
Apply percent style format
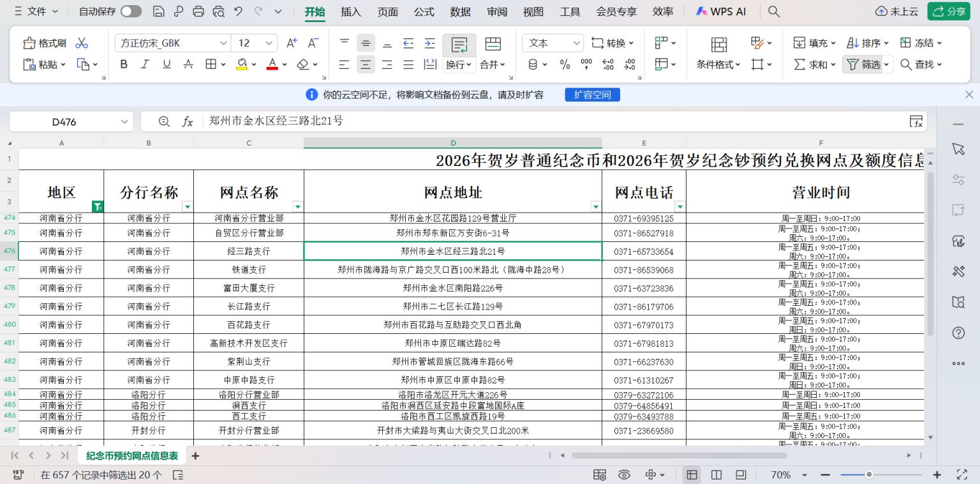(x=565, y=64)
